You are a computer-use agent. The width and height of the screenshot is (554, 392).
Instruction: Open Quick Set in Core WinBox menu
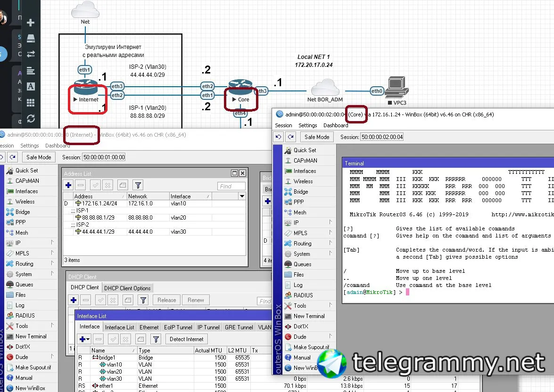pyautogui.click(x=305, y=150)
